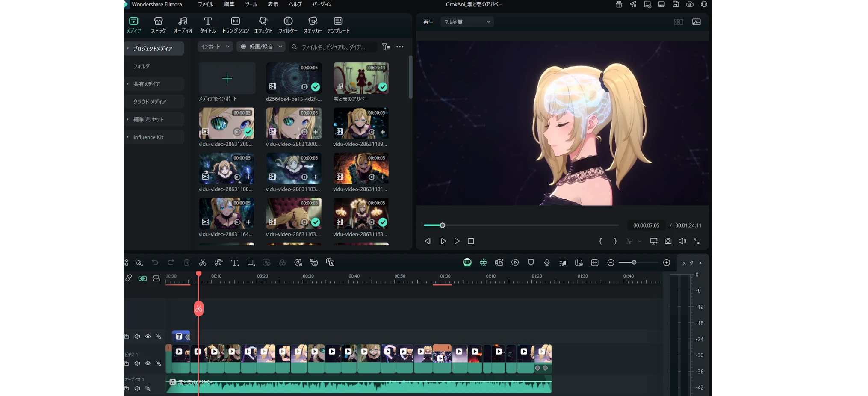This screenshot has height=396, width=868.
Task: Mute the title track speaker
Action: (137, 337)
